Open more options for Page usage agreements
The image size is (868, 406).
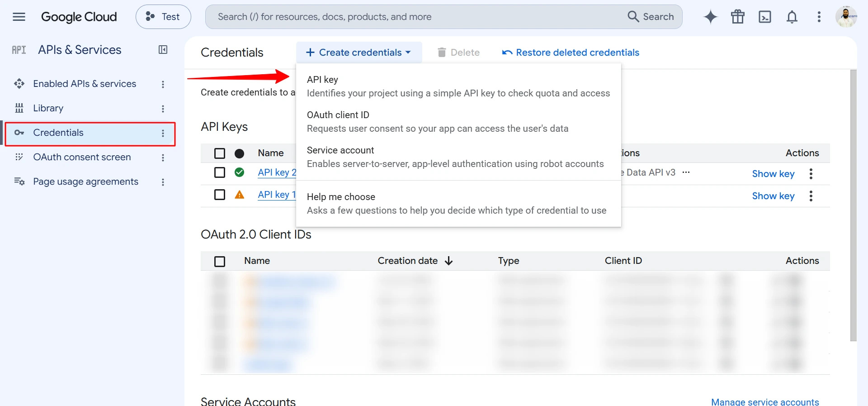pyautogui.click(x=163, y=182)
